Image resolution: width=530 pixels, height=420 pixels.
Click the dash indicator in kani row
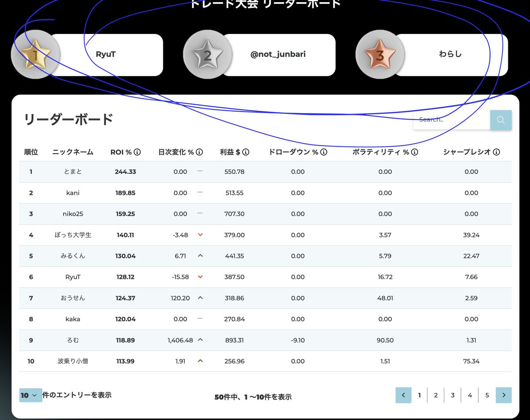pos(200,193)
